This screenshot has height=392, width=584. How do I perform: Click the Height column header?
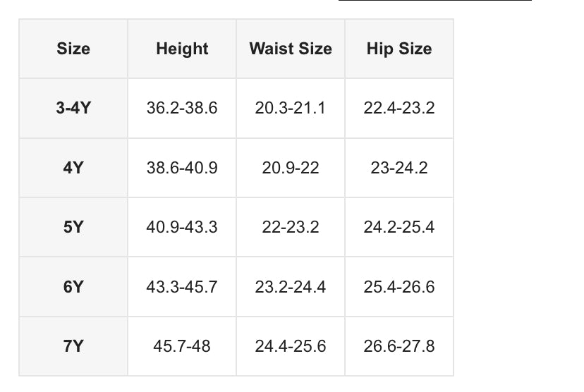pyautogui.click(x=182, y=49)
